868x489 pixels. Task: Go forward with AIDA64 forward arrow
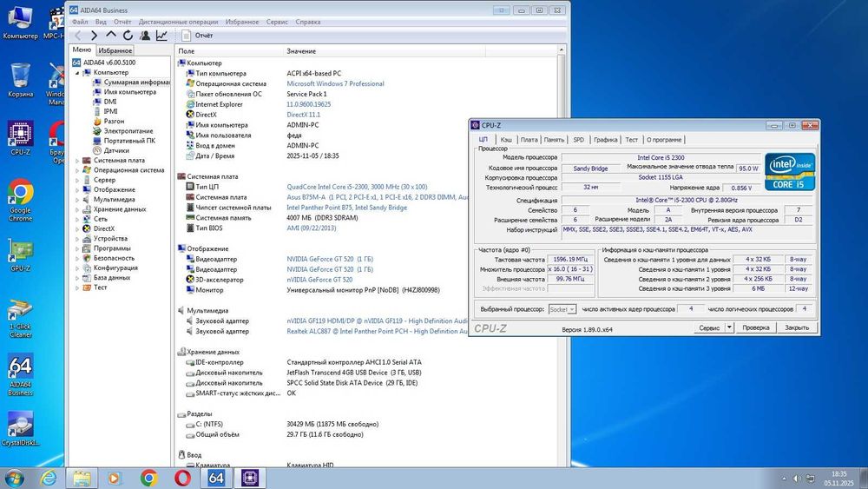tap(94, 36)
